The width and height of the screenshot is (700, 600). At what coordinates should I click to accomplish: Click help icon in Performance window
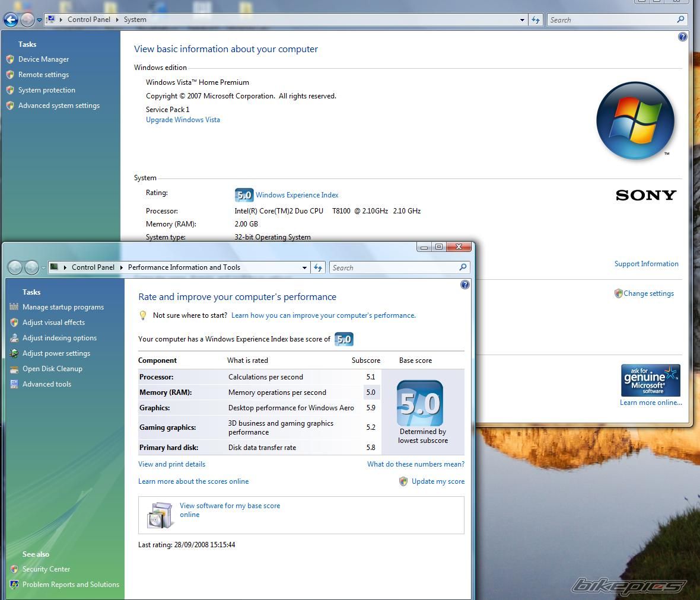tap(464, 285)
